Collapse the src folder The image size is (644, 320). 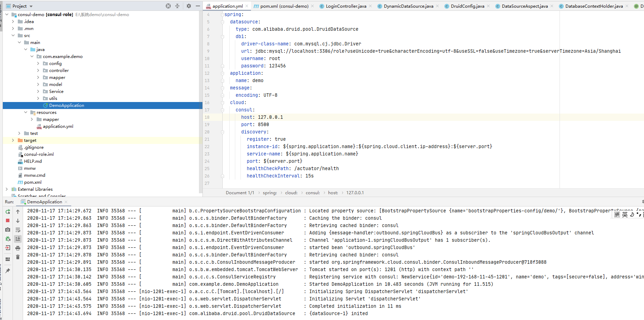[13, 36]
